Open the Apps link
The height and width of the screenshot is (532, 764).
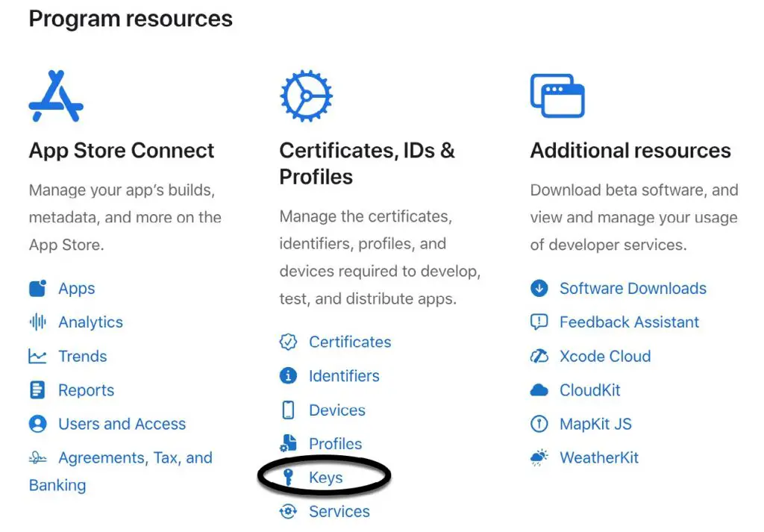pos(77,289)
